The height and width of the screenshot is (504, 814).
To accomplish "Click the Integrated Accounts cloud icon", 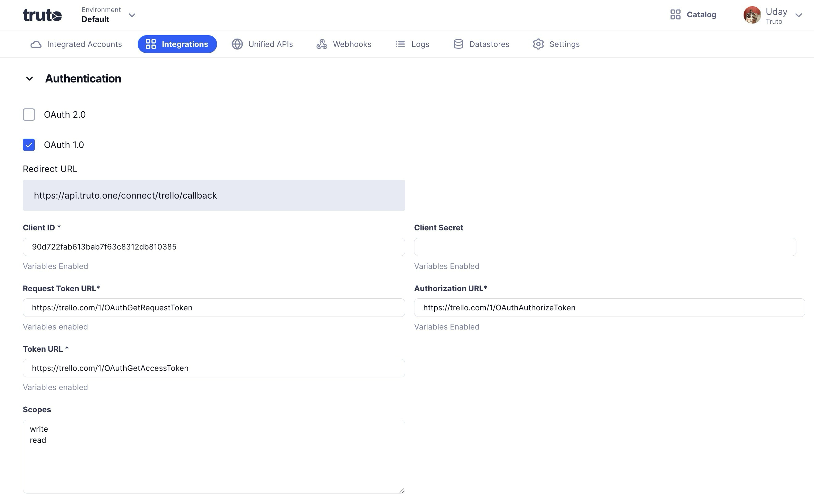I will point(36,44).
